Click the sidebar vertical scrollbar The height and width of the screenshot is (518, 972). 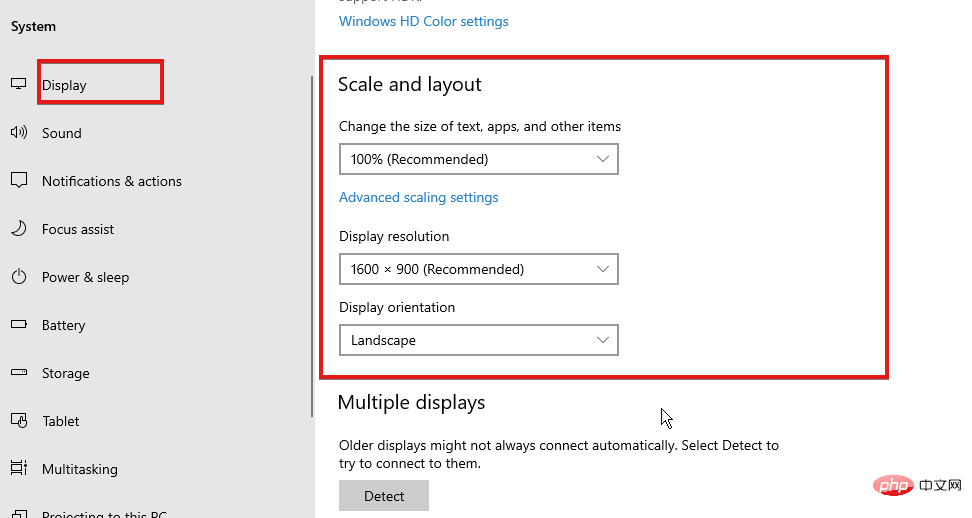pyautogui.click(x=312, y=247)
